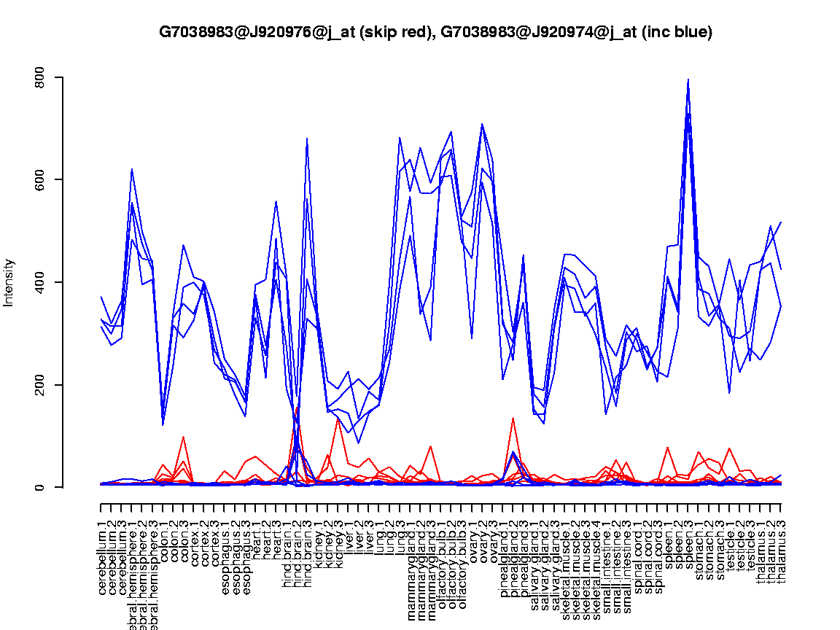Click the 200 y-axis tick label
840x630 pixels.
pos(41,385)
